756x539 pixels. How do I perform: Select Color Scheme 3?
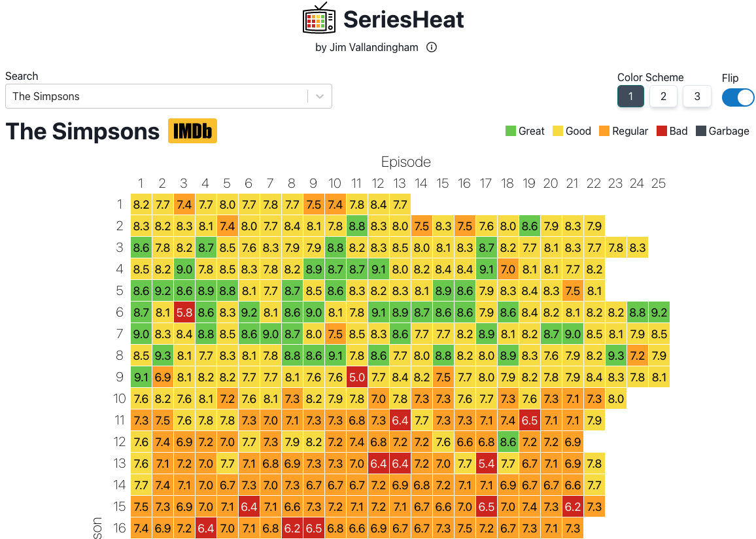(696, 96)
